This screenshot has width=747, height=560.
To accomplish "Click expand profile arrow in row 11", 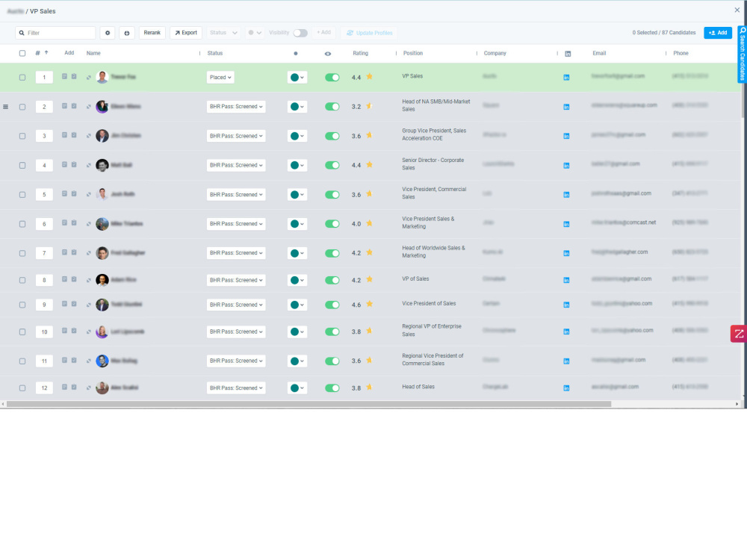I will [x=89, y=361].
